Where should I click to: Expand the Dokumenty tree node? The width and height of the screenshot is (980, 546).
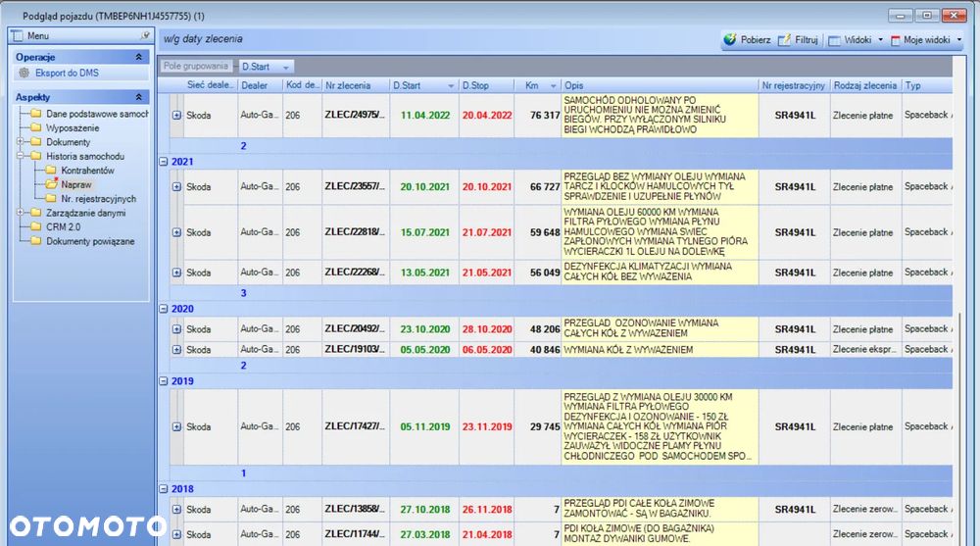pyautogui.click(x=20, y=142)
